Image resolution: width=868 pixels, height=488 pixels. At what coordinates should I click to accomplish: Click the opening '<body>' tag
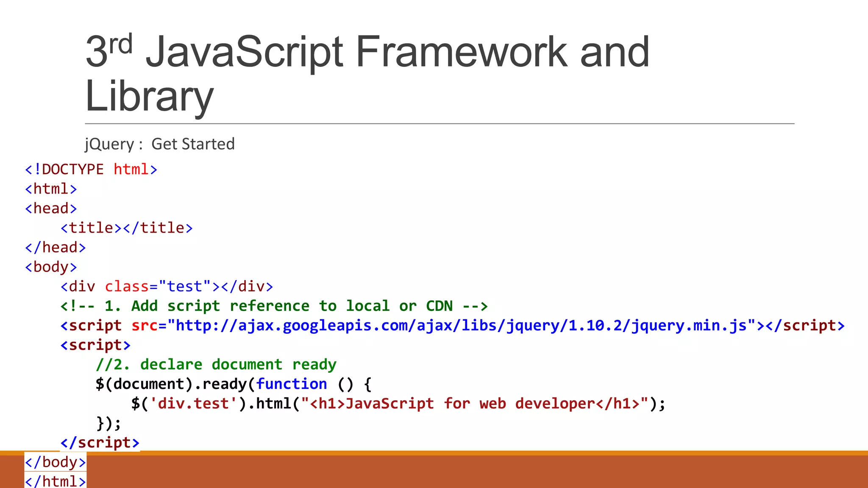51,267
